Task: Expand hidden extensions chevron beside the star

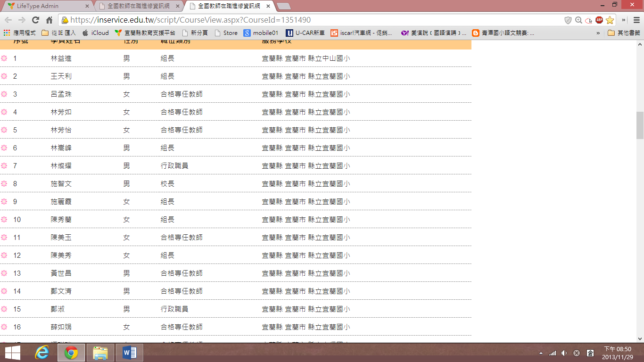Action: tap(624, 20)
